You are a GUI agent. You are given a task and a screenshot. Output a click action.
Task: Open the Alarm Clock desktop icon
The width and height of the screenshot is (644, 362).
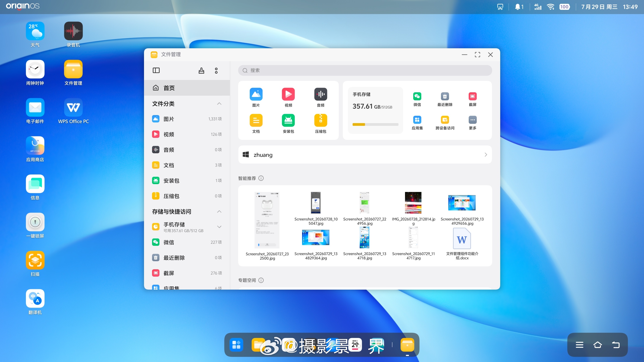pos(35,73)
